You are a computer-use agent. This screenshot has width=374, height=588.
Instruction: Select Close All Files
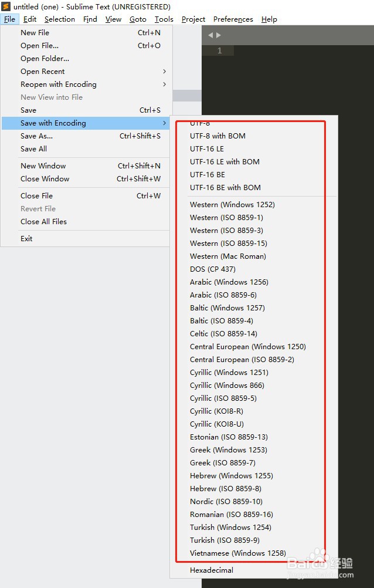pyautogui.click(x=86, y=222)
